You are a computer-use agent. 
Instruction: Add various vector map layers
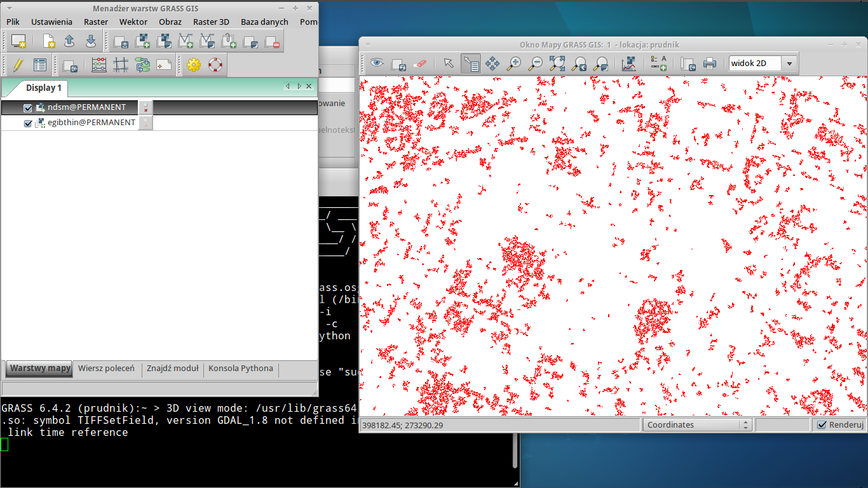(208, 41)
